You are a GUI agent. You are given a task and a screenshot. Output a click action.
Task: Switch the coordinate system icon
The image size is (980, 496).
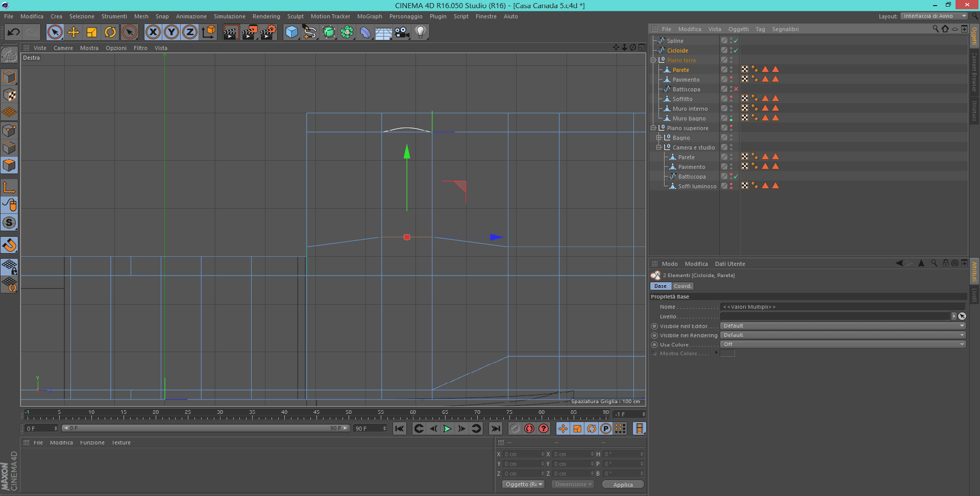[x=208, y=32]
